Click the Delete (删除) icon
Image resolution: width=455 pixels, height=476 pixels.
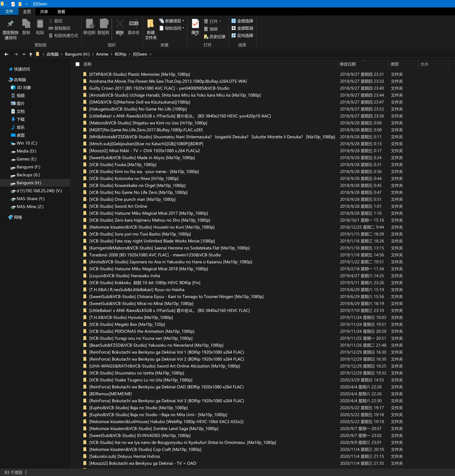[x=120, y=24]
